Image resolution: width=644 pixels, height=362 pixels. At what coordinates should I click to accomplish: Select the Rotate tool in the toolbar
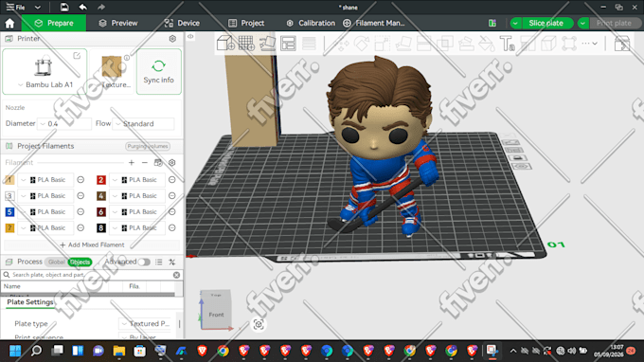tap(362, 44)
